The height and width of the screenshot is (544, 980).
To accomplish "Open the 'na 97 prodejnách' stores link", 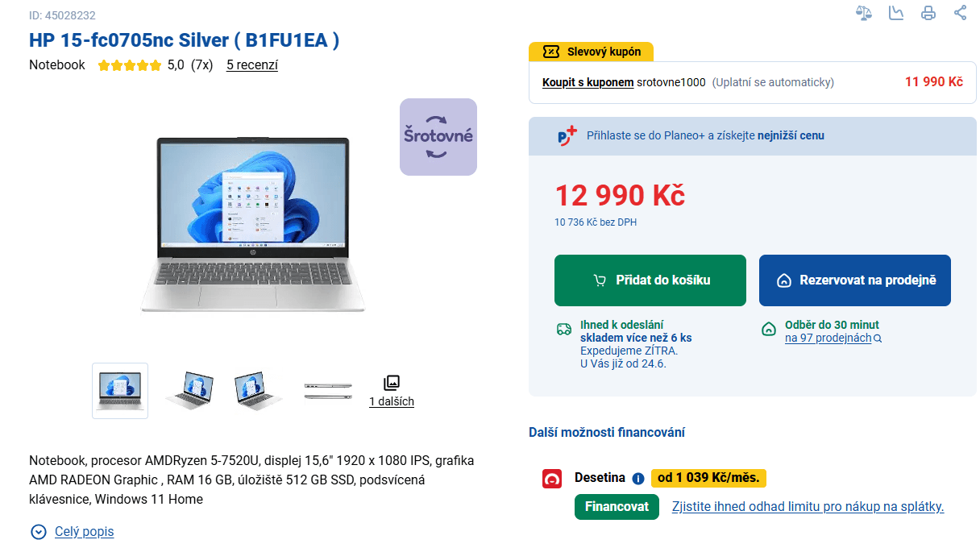I will tap(828, 338).
